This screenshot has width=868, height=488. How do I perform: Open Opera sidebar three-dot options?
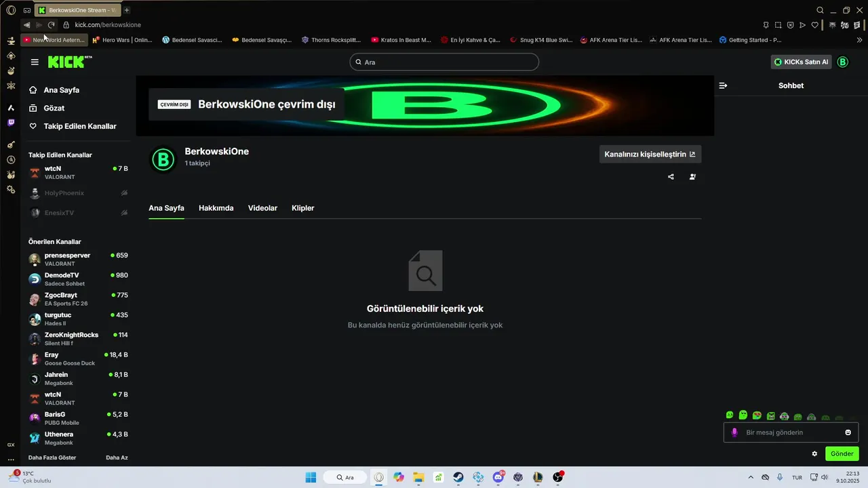coord(11,460)
